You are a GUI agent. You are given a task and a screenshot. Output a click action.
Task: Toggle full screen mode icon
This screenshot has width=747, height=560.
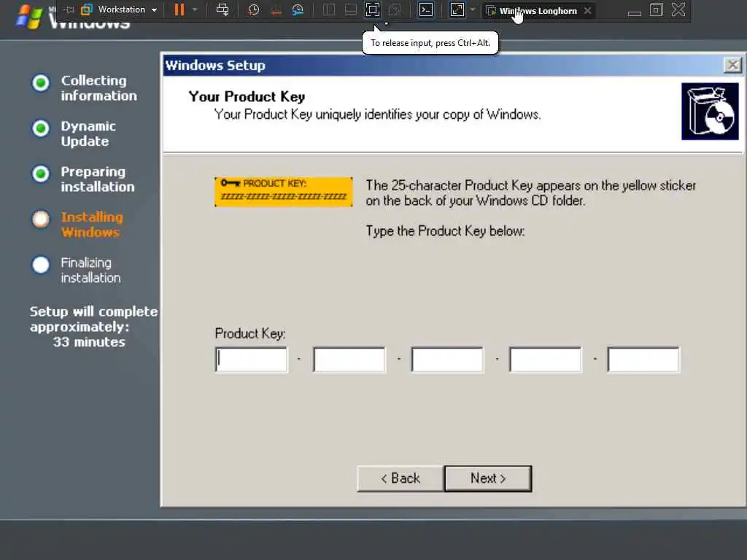(373, 9)
